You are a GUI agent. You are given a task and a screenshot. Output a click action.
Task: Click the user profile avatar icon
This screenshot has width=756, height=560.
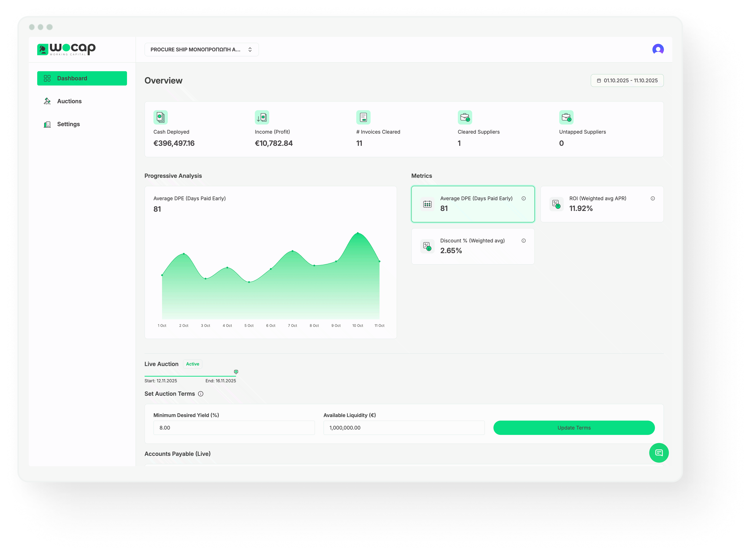pos(658,50)
